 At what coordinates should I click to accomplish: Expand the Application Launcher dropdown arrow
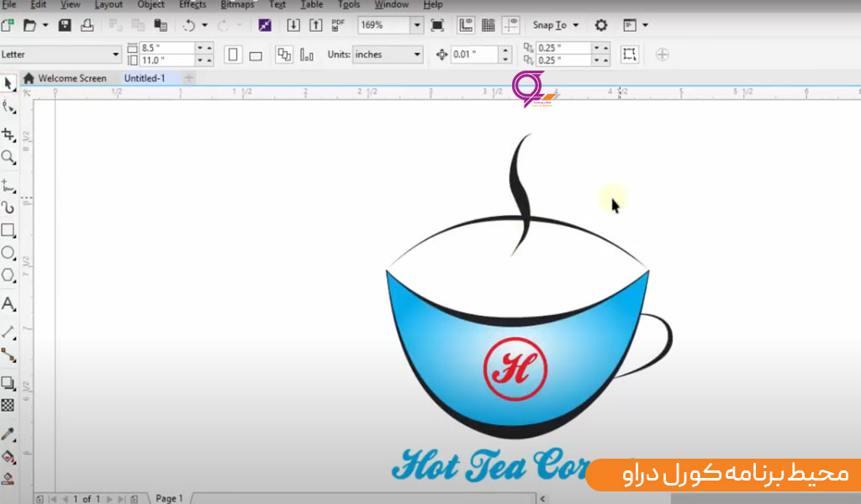645,25
